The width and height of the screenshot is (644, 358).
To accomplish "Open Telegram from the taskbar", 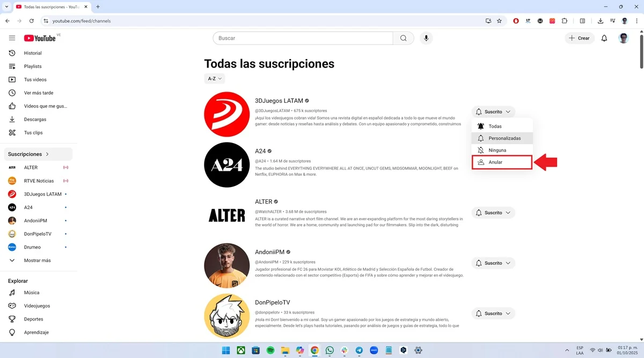I will (x=359, y=350).
